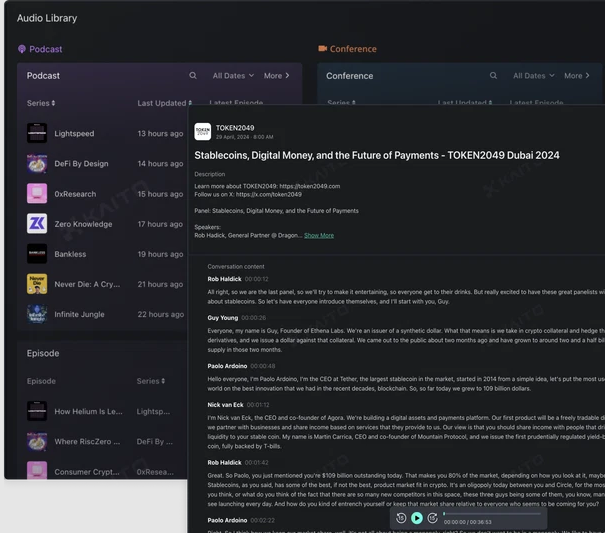Open the Conference panel search icon
The width and height of the screenshot is (605, 533).
tap(493, 76)
